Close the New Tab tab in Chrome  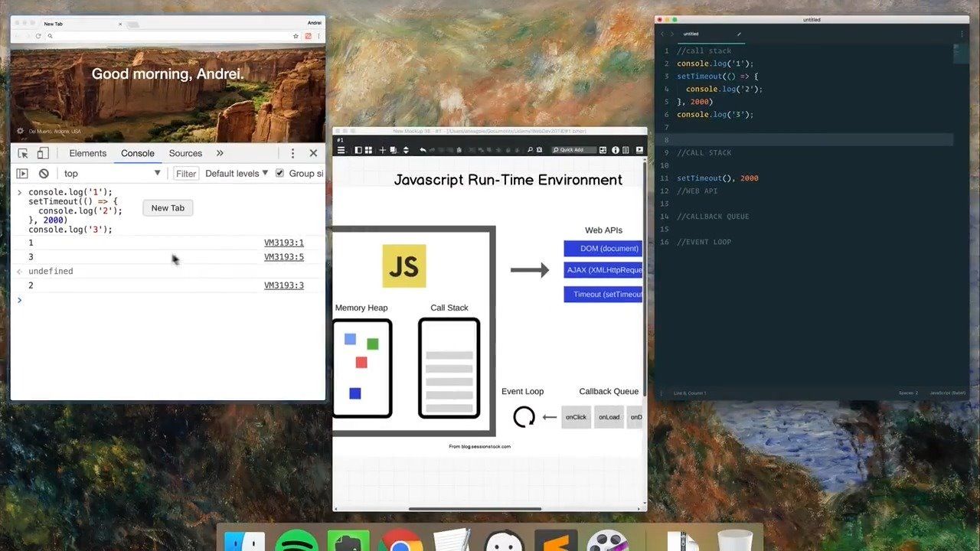(120, 24)
